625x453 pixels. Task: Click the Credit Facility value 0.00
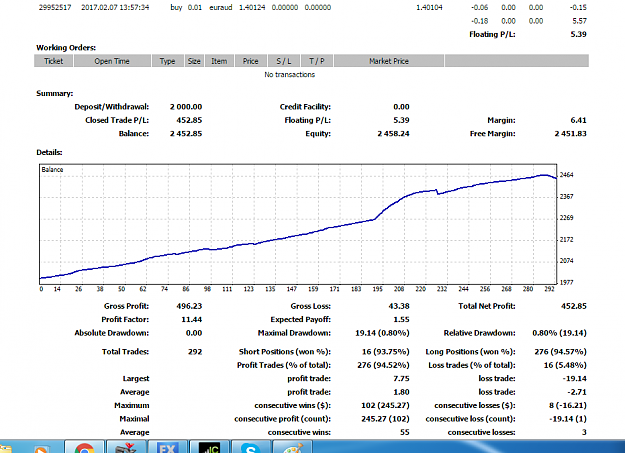(x=401, y=107)
